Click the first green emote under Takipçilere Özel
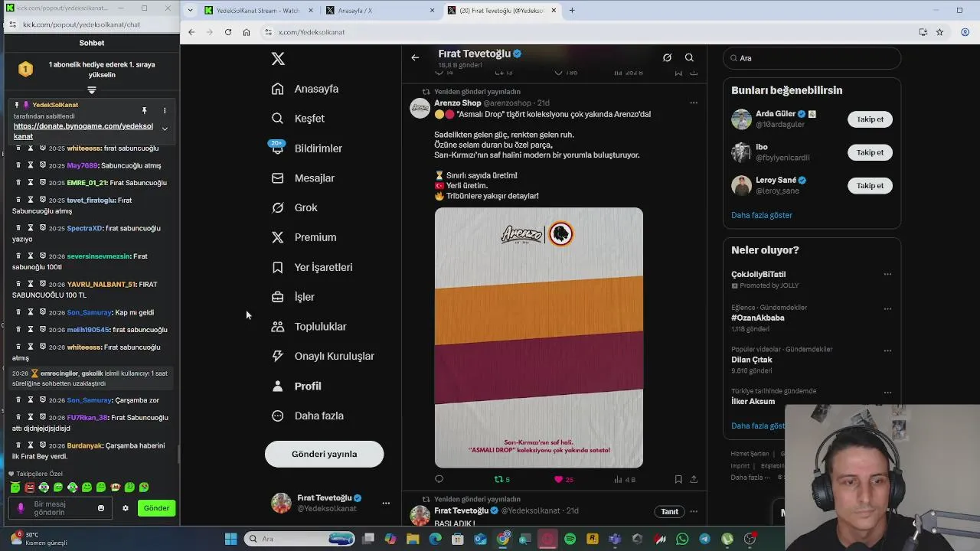Viewport: 980px width, 551px height. coord(15,487)
